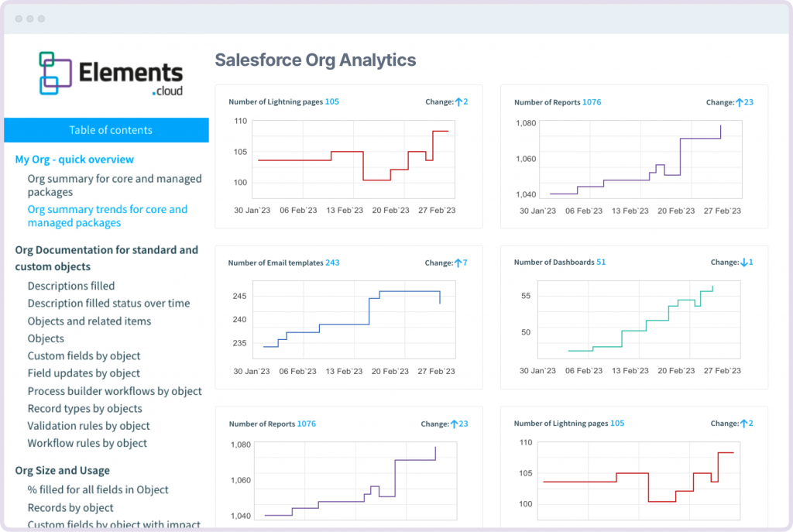Click the up arrow beside Lightning pages change
793x532 pixels.
coord(458,102)
